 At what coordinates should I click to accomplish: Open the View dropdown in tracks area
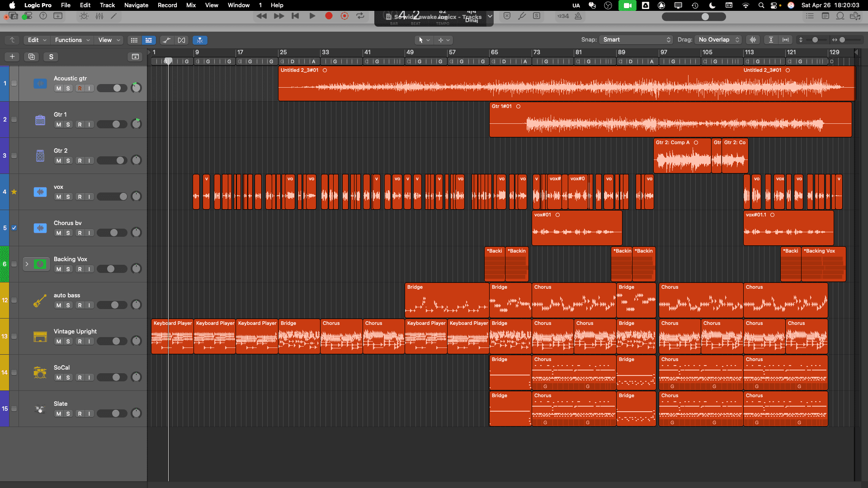coord(109,40)
